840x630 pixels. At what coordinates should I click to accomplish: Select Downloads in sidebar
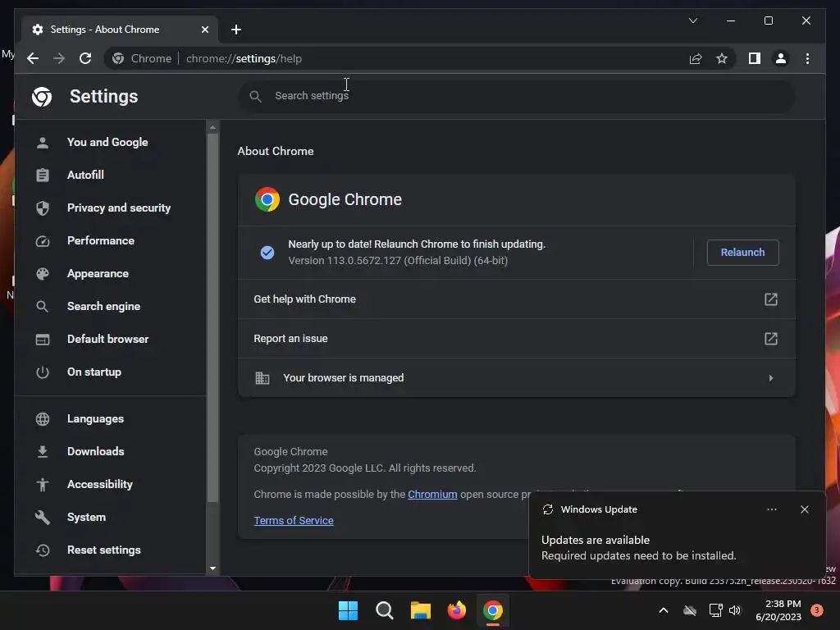click(111, 451)
